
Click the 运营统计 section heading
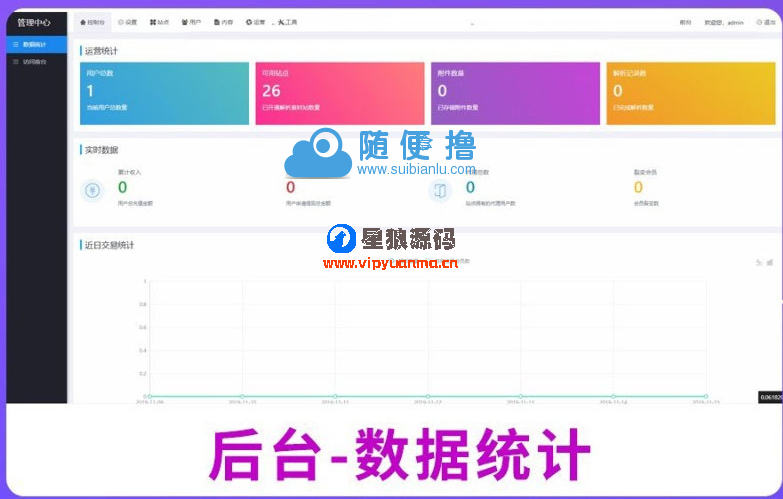pyautogui.click(x=101, y=51)
